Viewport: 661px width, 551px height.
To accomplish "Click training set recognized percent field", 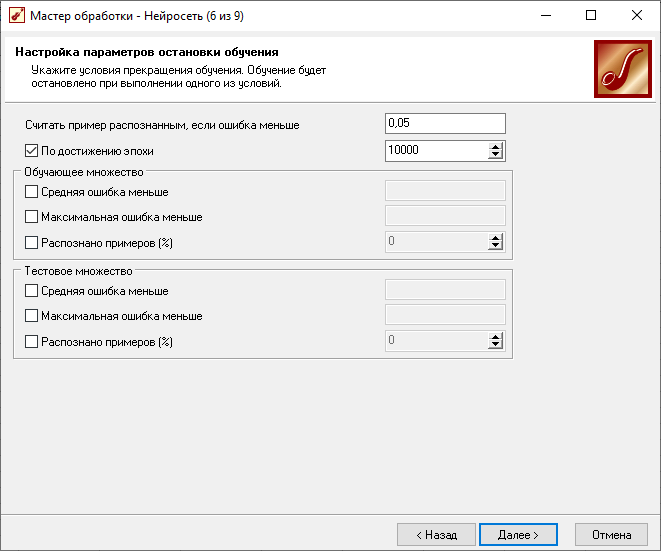I will 436,242.
